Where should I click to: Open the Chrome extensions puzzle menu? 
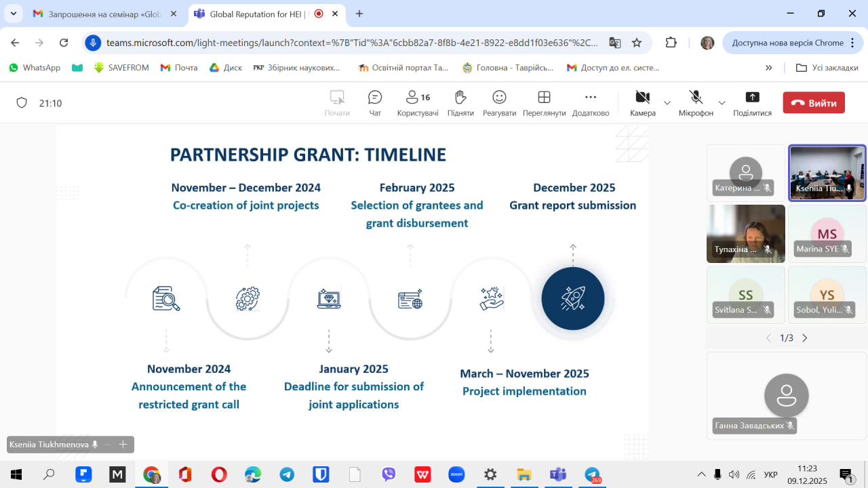671,43
